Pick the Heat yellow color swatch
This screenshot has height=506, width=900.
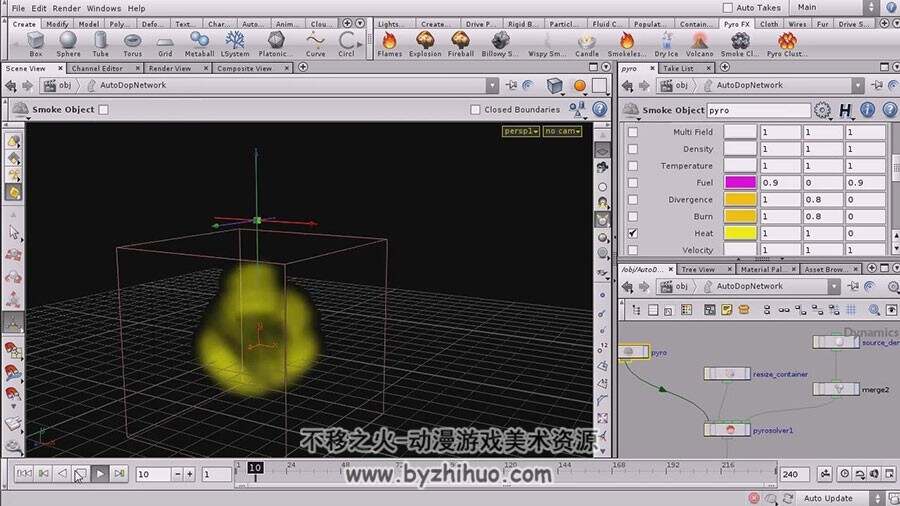(x=740, y=233)
